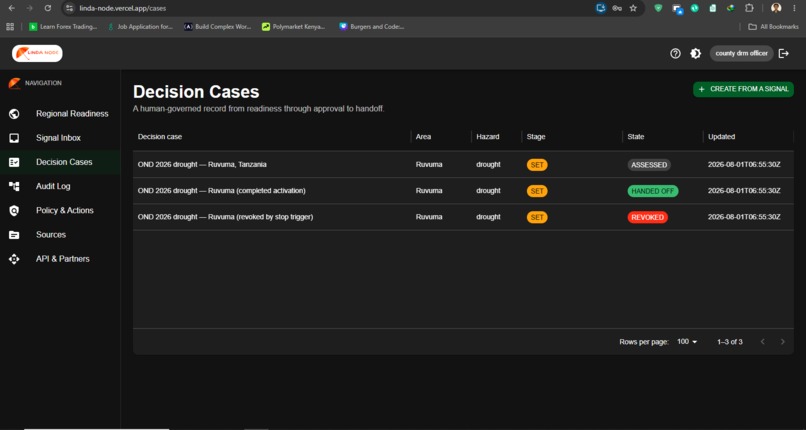Click the logout icon

(x=783, y=53)
